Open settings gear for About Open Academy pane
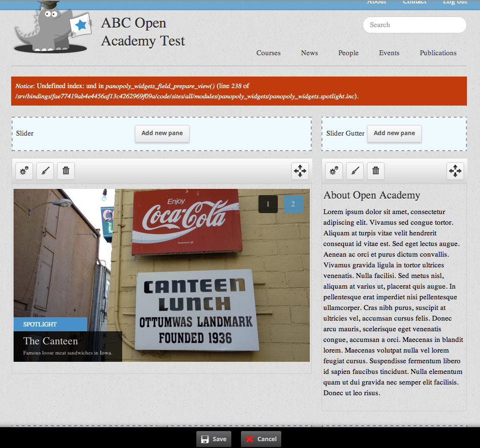Screen dimensions: 480x448 pyautogui.click(x=334, y=170)
